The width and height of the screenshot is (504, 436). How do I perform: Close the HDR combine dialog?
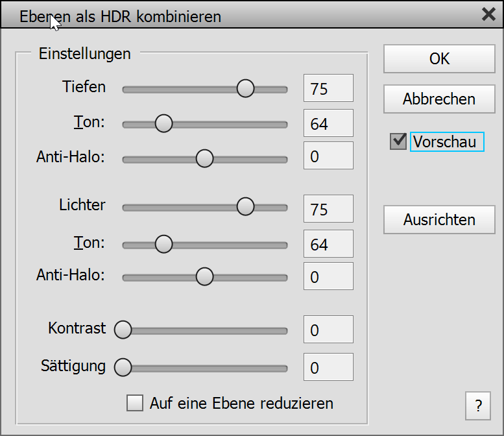[x=488, y=14]
